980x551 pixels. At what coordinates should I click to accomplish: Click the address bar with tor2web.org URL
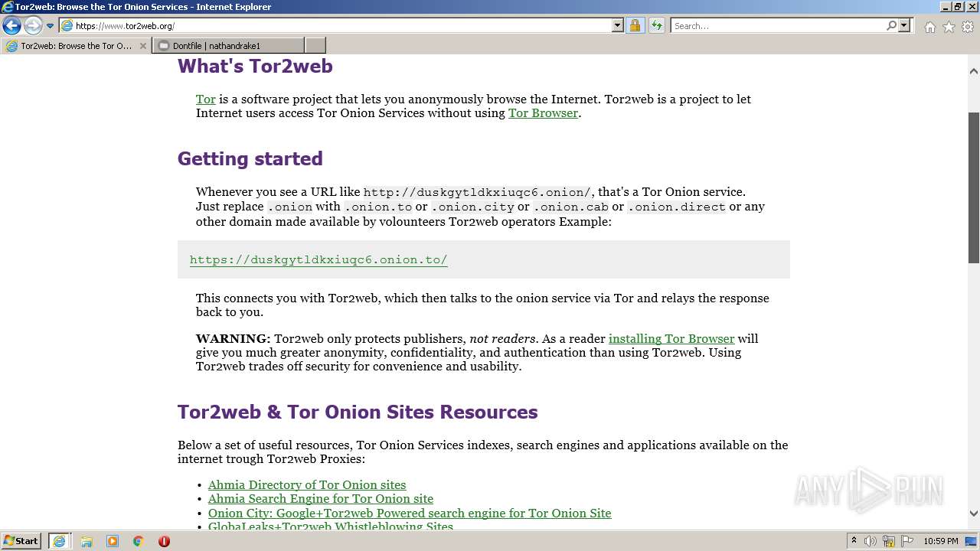[x=335, y=25]
